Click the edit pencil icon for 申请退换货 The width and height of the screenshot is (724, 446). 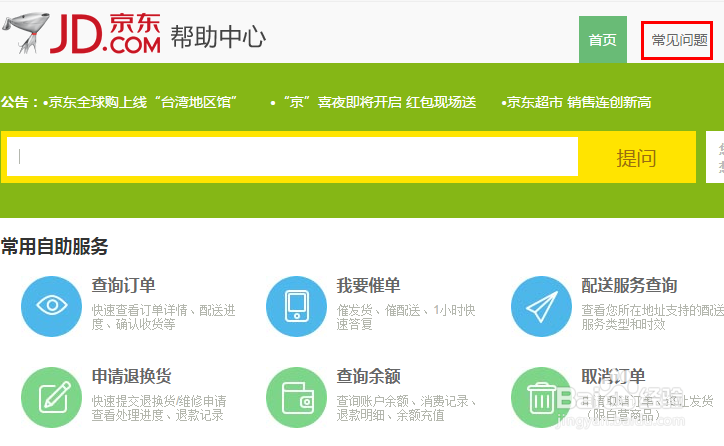(51, 397)
